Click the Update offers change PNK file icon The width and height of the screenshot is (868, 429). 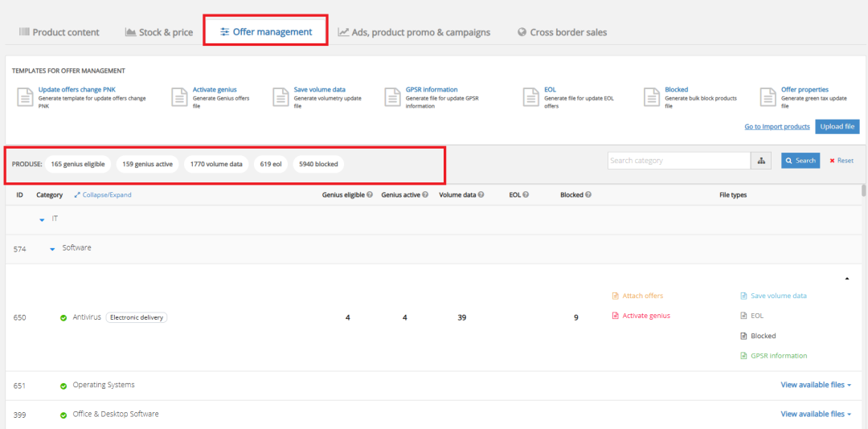(x=23, y=97)
